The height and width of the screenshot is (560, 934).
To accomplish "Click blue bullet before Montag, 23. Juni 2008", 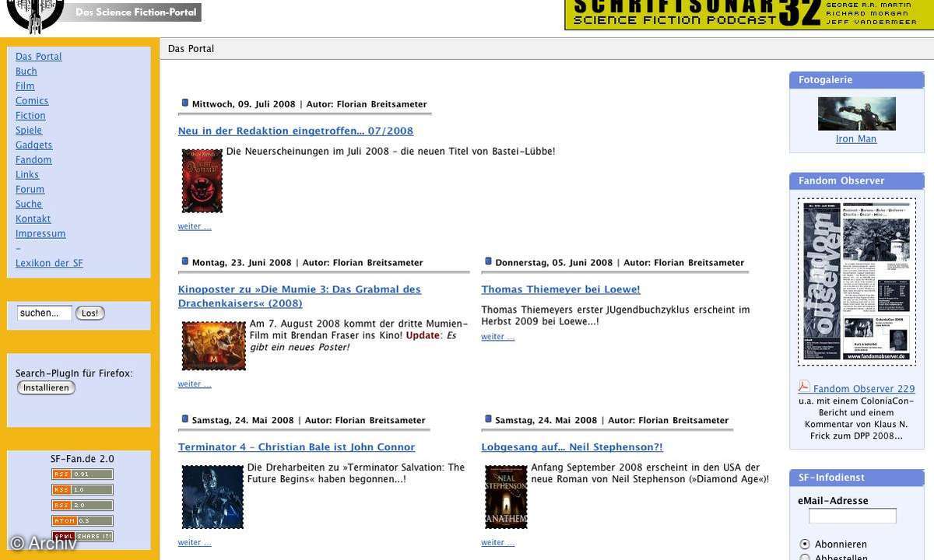I will (x=185, y=261).
